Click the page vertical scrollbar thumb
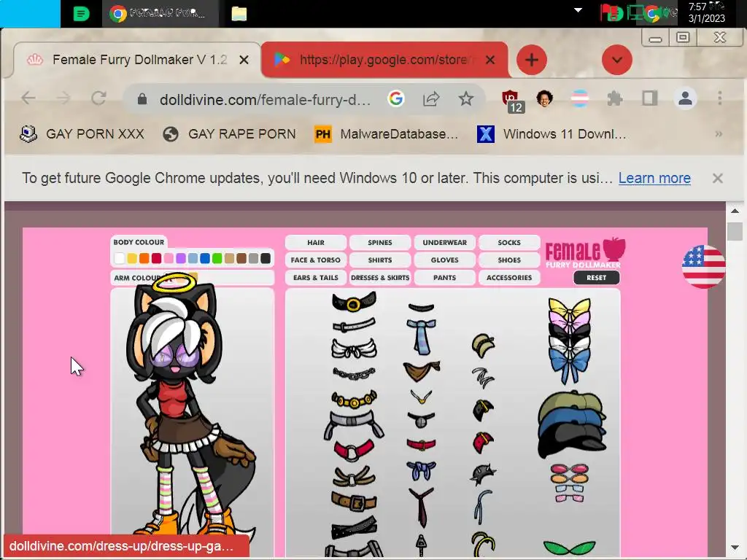The image size is (747, 560). (735, 231)
